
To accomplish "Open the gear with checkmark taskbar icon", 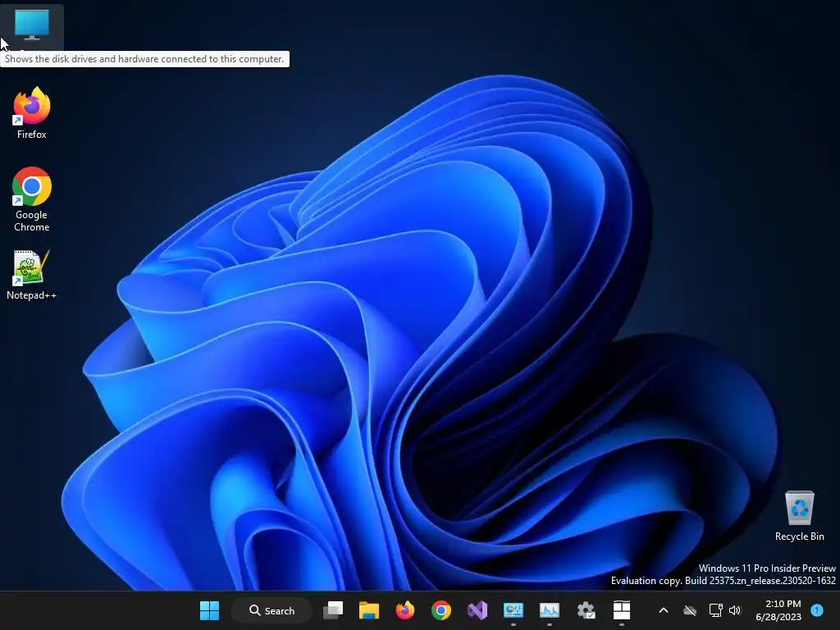I will pyautogui.click(x=586, y=610).
